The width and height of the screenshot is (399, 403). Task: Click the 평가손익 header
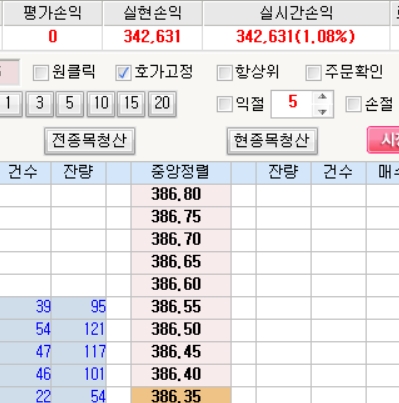pyautogui.click(x=52, y=13)
